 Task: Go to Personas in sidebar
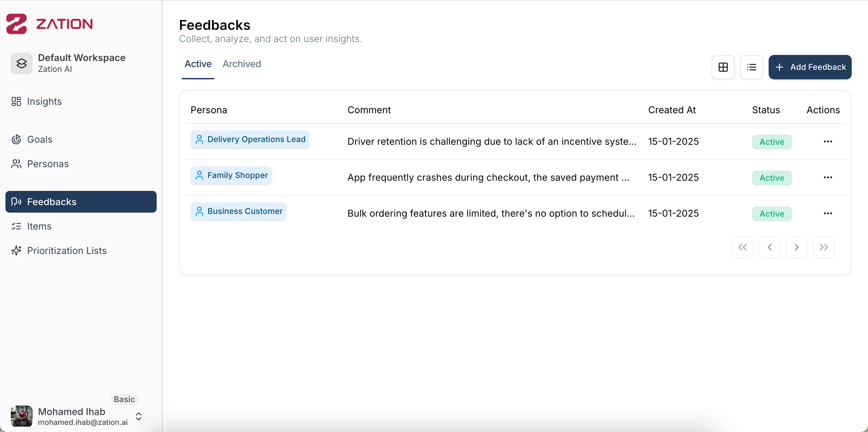(x=48, y=164)
